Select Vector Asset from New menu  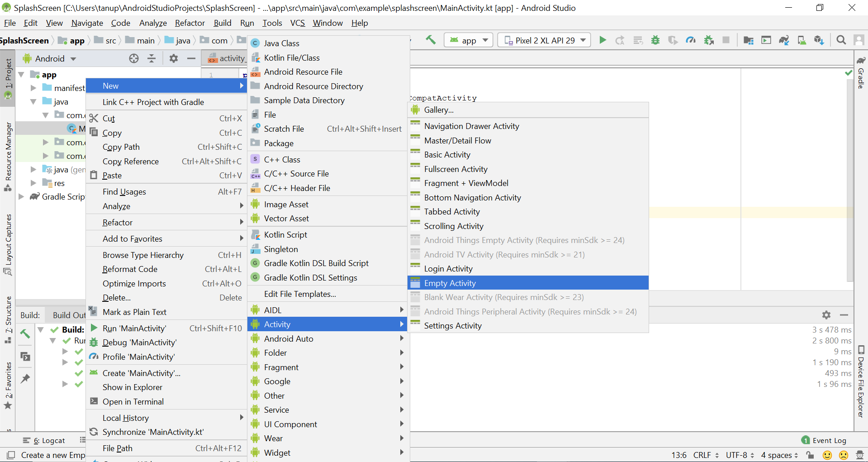point(328,218)
